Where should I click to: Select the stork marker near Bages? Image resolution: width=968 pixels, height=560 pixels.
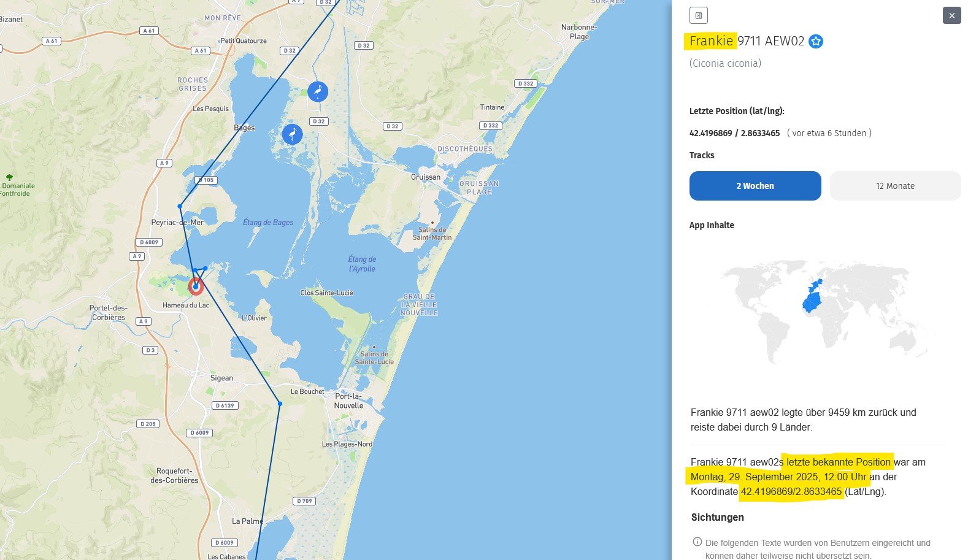point(293,134)
